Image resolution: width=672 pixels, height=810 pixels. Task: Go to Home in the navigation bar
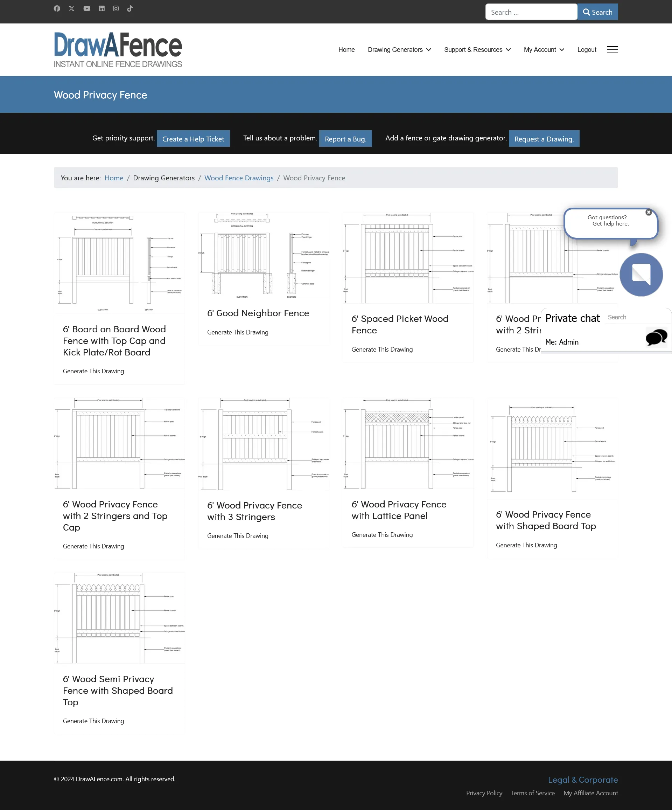click(x=346, y=50)
